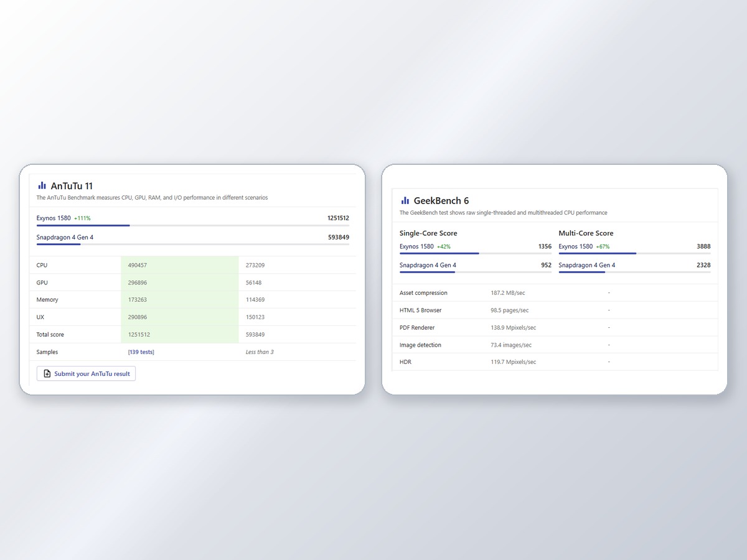Submit your AnTuTu result

86,373
